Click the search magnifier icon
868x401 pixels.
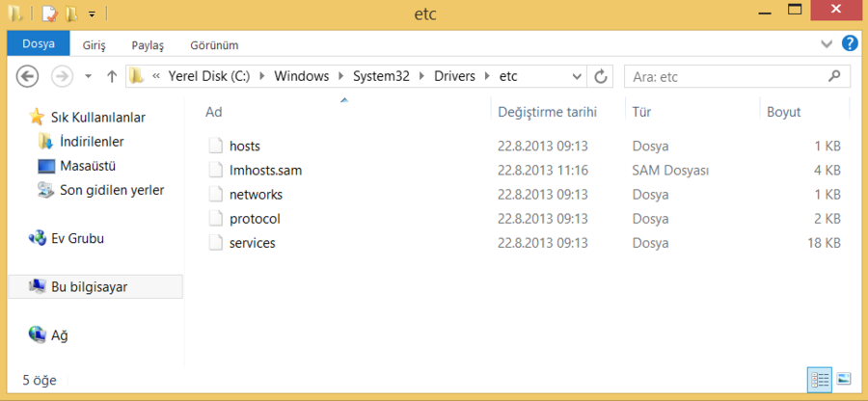tap(834, 75)
